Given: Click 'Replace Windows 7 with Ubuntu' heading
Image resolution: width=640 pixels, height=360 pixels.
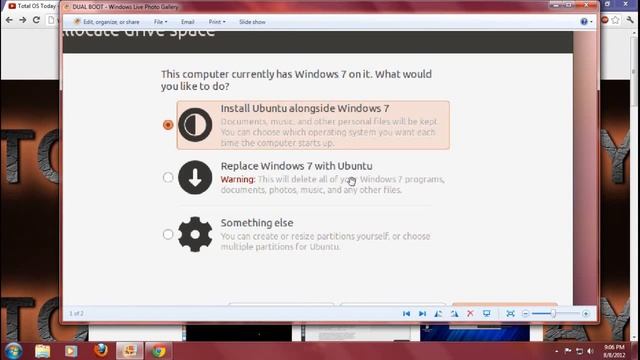Looking at the screenshot, I should click(x=296, y=166).
